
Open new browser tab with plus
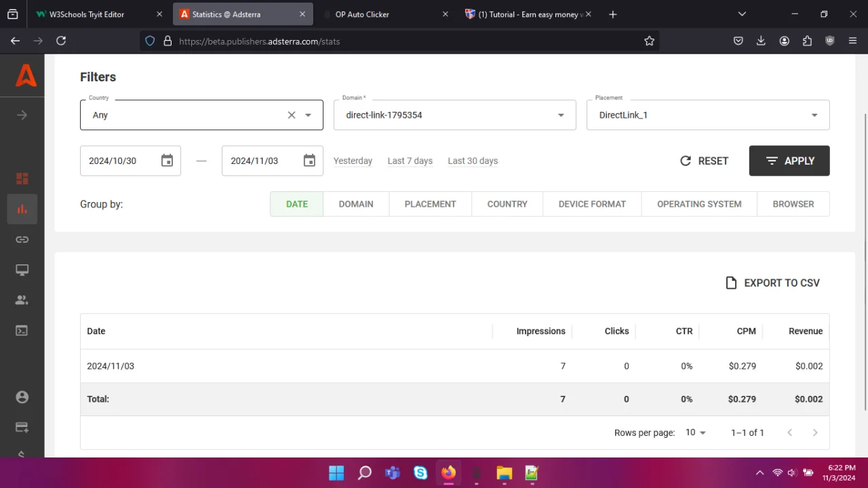pyautogui.click(x=613, y=14)
